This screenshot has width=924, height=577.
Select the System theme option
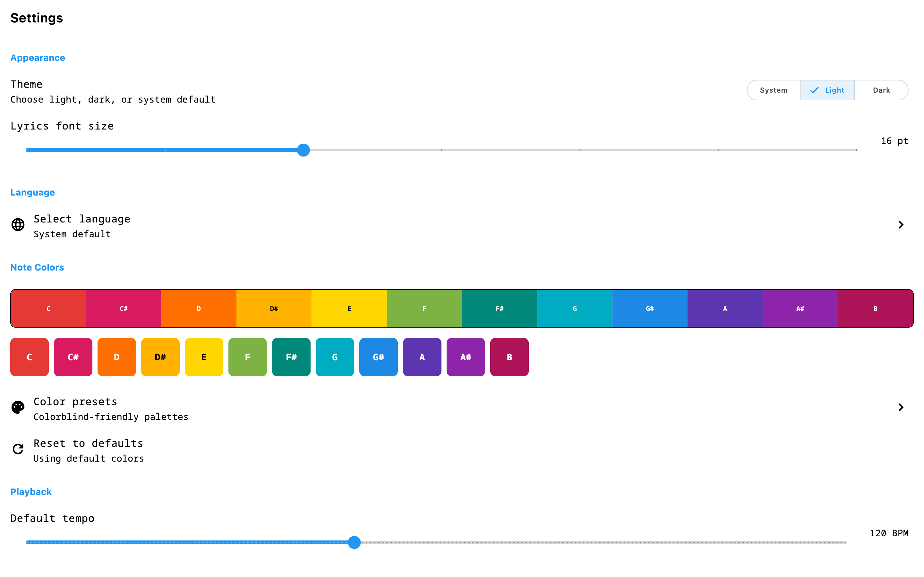pos(773,90)
